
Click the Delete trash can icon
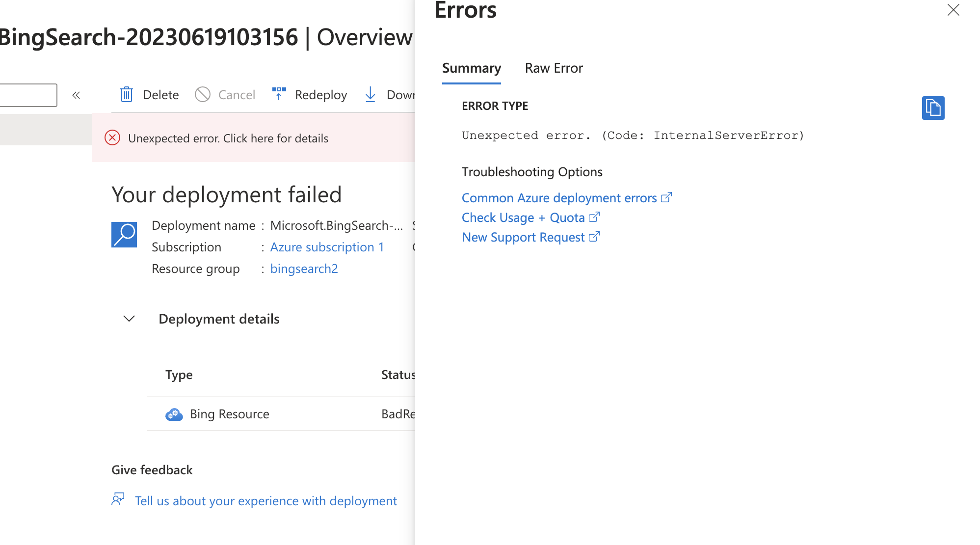click(x=127, y=94)
